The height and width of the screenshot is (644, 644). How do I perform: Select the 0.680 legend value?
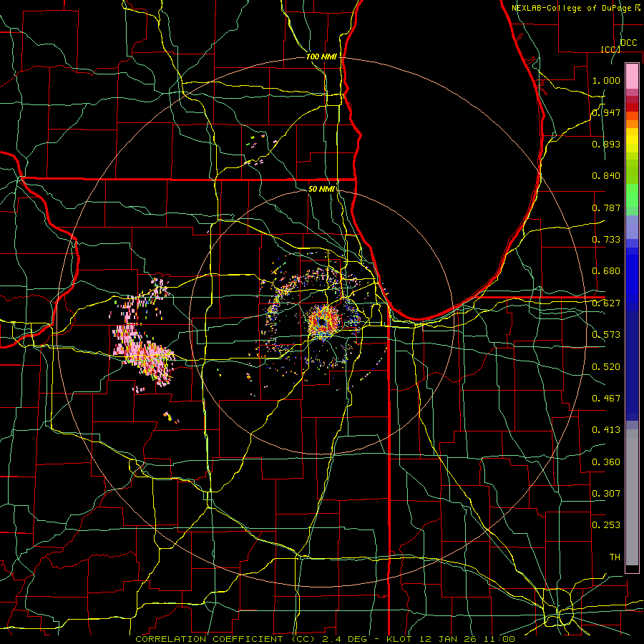(x=606, y=271)
